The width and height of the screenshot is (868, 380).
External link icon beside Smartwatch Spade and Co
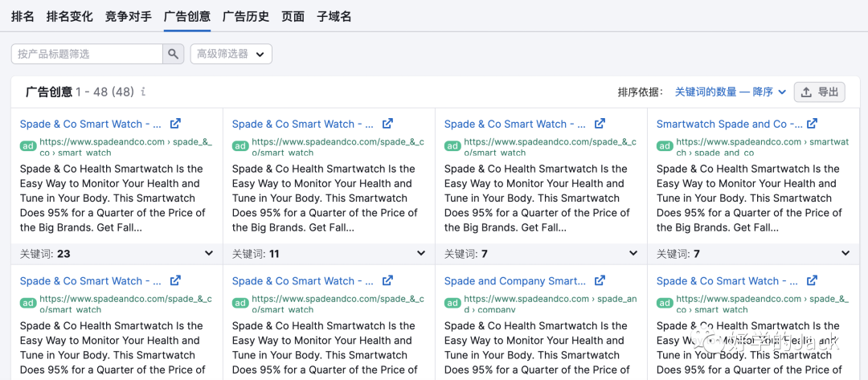click(x=812, y=124)
